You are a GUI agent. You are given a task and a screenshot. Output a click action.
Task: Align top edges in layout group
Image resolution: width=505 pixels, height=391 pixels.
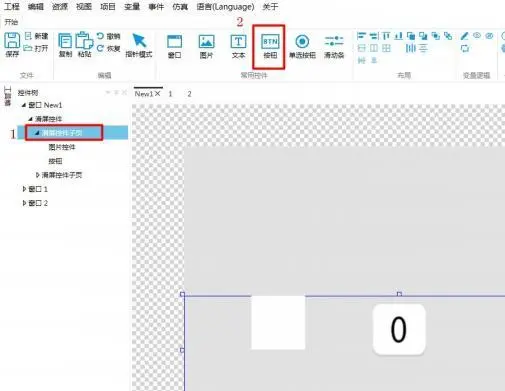(x=386, y=36)
